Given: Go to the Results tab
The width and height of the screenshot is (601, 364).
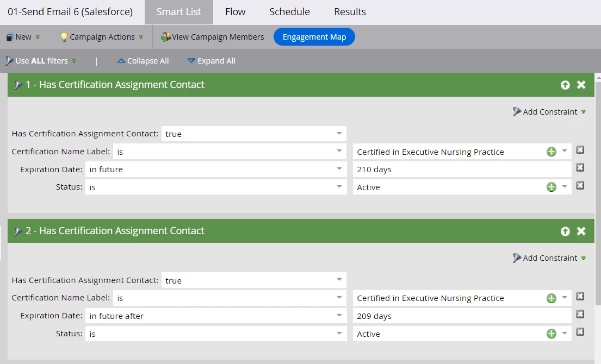Looking at the screenshot, I should click(350, 12).
